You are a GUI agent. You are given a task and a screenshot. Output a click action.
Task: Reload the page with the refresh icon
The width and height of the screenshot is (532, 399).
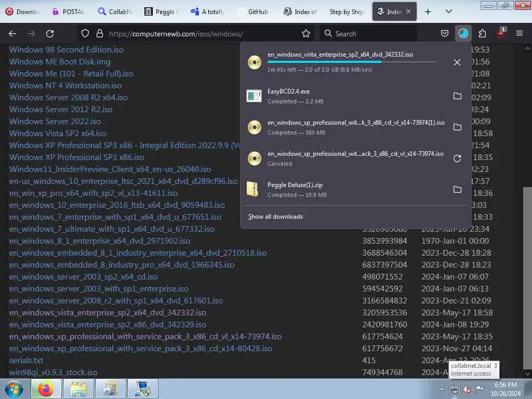pyautogui.click(x=50, y=34)
